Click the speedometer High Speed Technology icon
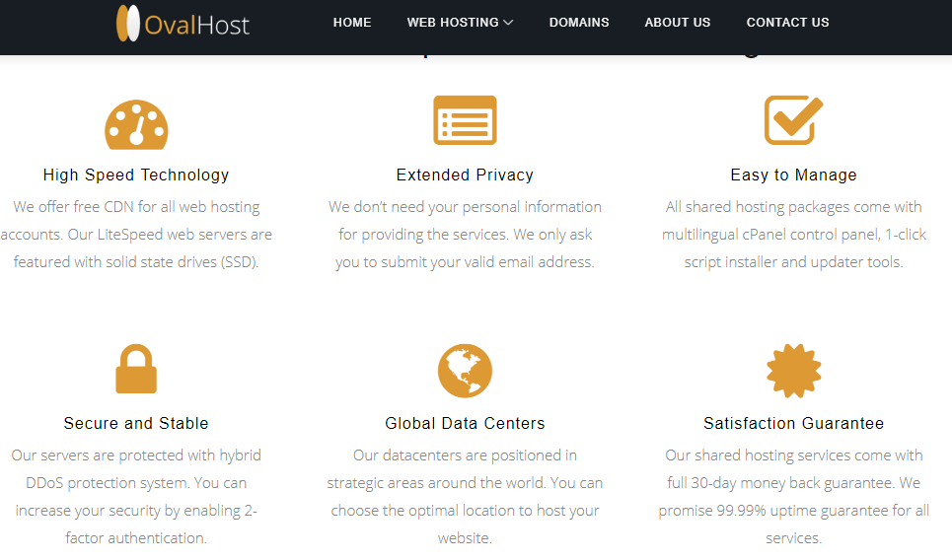Viewport: 952px width, 560px height. (136, 124)
